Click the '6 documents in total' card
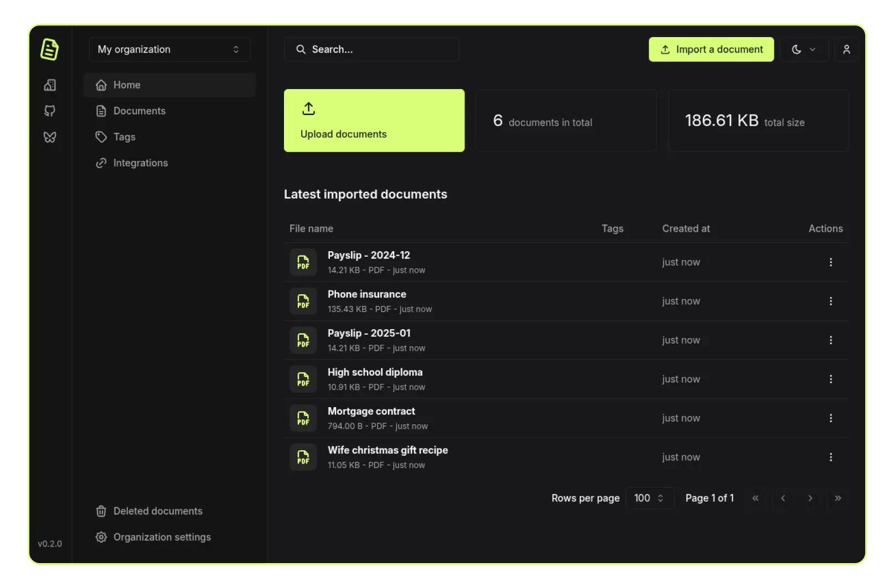Image resolution: width=894 pixels, height=588 pixels. (566, 121)
